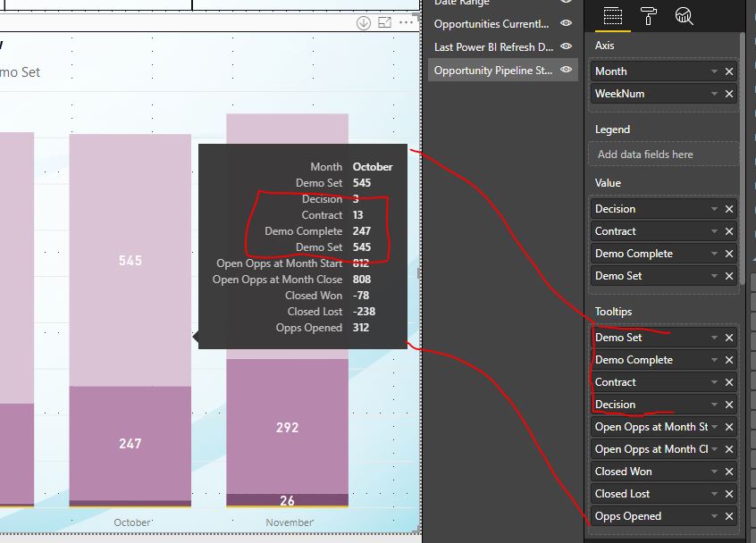Select the Opps Opened tooltip field

pos(663,516)
